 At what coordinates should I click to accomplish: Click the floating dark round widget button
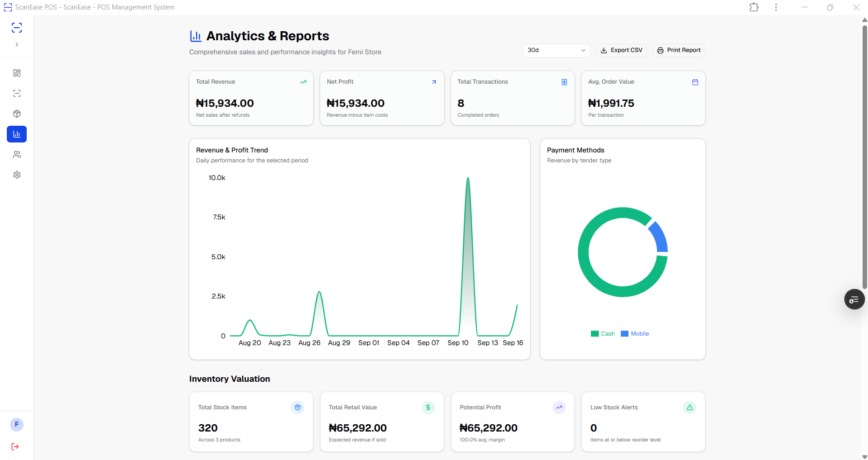point(854,299)
